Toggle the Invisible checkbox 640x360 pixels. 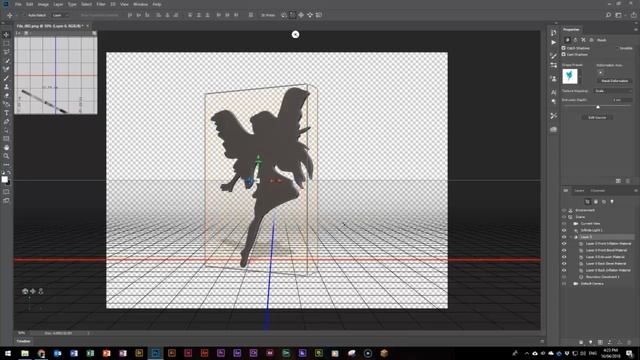[617, 48]
